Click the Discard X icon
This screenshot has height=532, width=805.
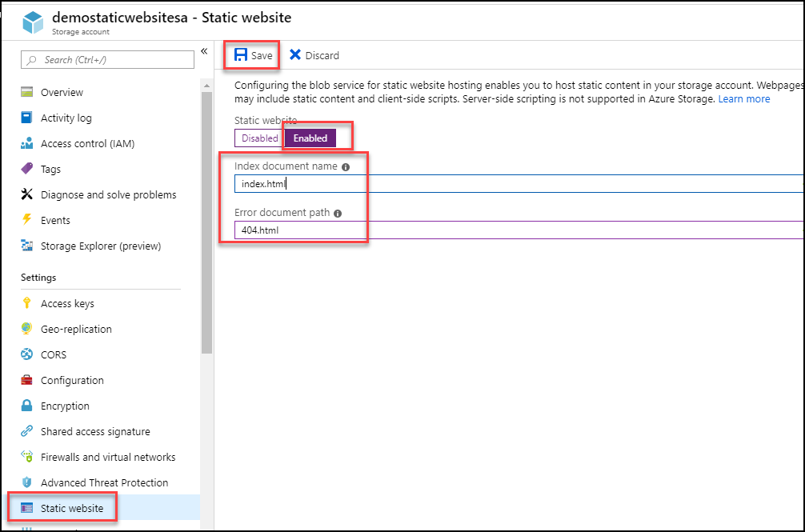click(295, 54)
